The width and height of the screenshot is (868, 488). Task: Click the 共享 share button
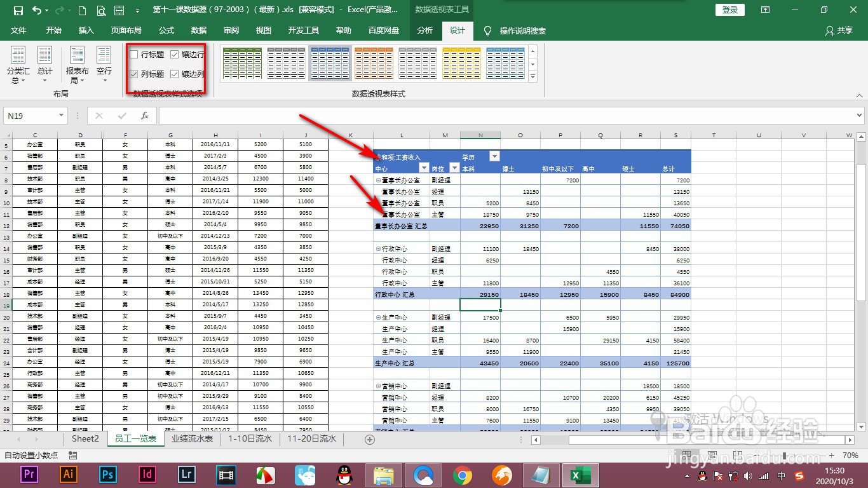[x=839, y=30]
